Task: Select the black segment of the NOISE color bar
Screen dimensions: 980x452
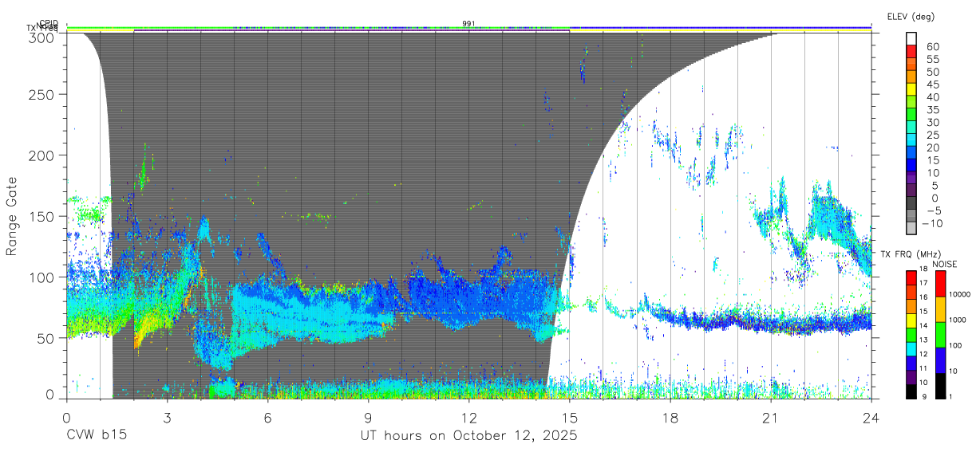Action: pos(940,387)
